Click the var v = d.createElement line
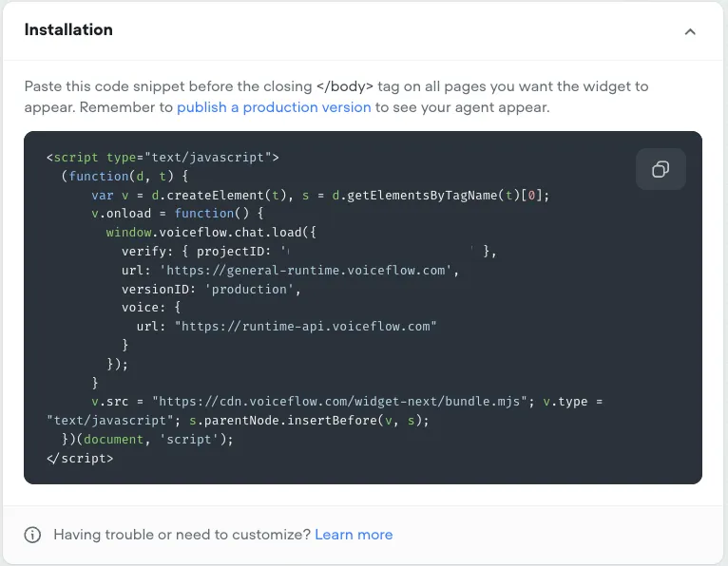Viewport: 728px width, 566px height. (320, 195)
